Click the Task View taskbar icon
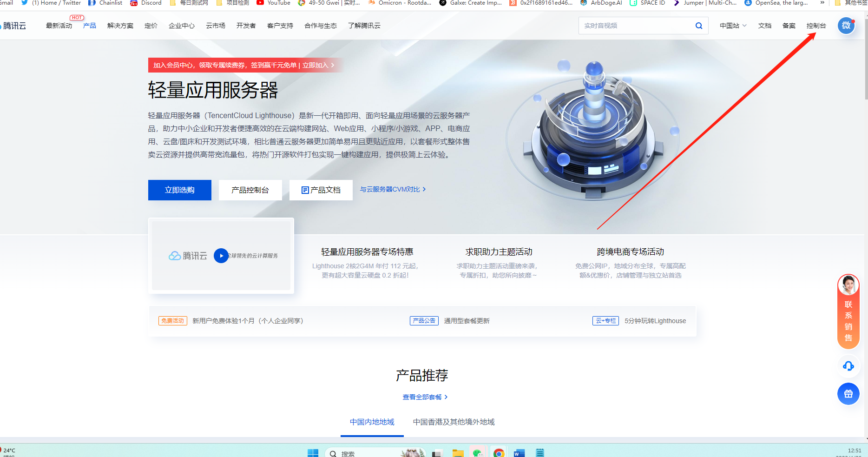868x457 pixels. pyautogui.click(x=437, y=453)
